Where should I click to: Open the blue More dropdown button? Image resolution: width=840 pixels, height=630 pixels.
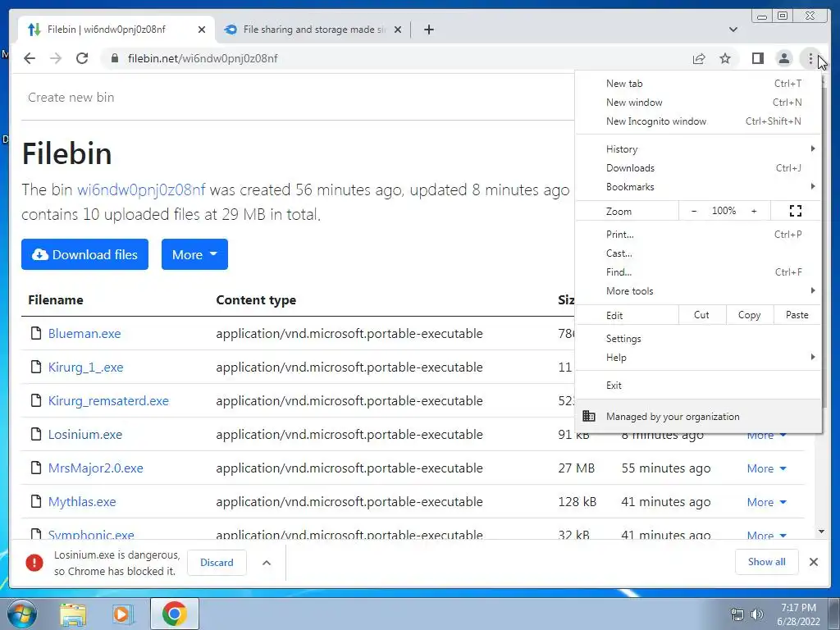click(194, 254)
